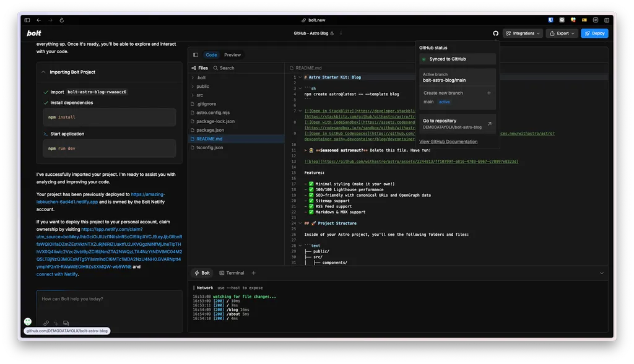Click the yellow extension icon in browser bar
The height and width of the screenshot is (364, 634).
pos(584,20)
